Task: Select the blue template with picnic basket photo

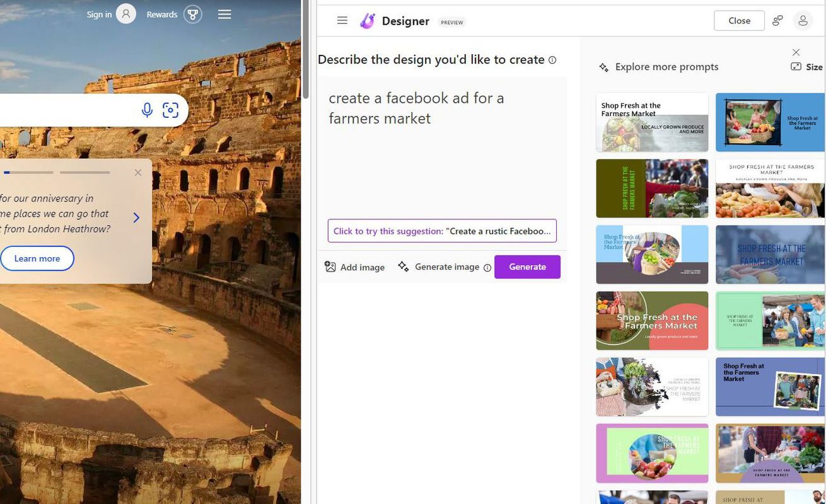Action: point(771,122)
